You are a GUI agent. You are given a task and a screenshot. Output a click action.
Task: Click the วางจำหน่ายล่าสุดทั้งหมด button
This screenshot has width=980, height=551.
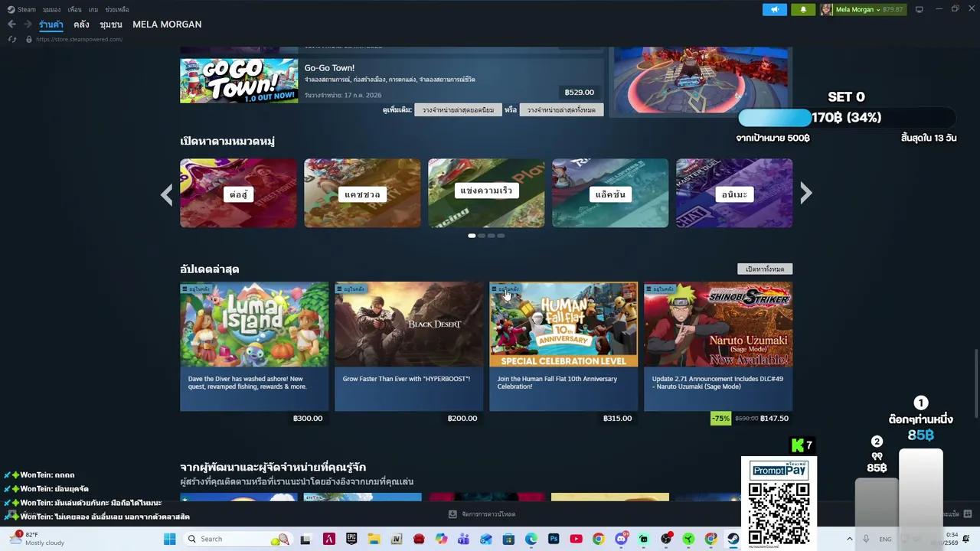coord(561,110)
